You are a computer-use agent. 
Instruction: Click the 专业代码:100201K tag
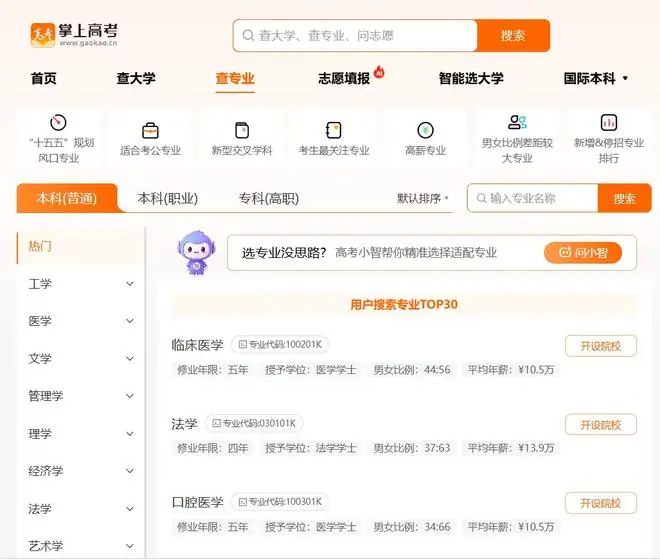280,344
